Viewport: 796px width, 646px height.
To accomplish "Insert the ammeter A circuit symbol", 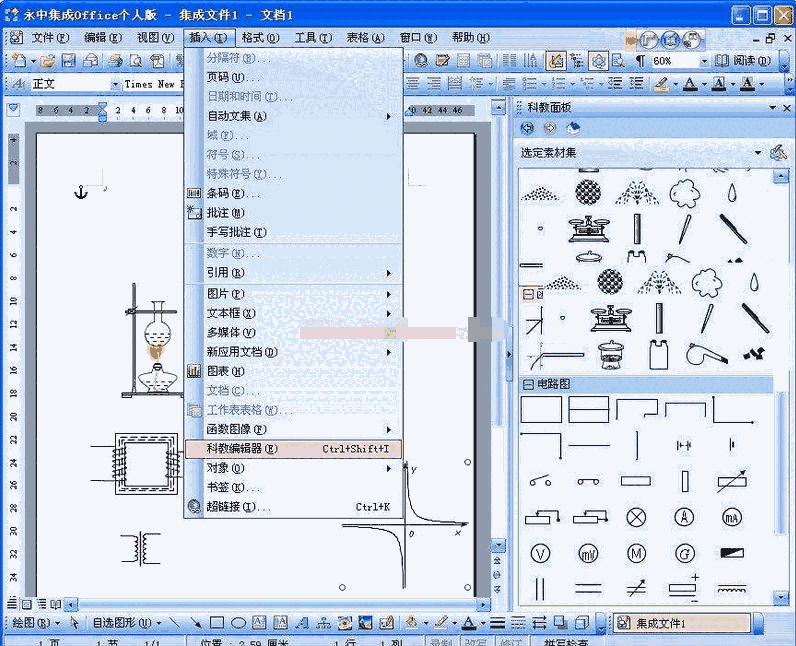I will (x=684, y=517).
